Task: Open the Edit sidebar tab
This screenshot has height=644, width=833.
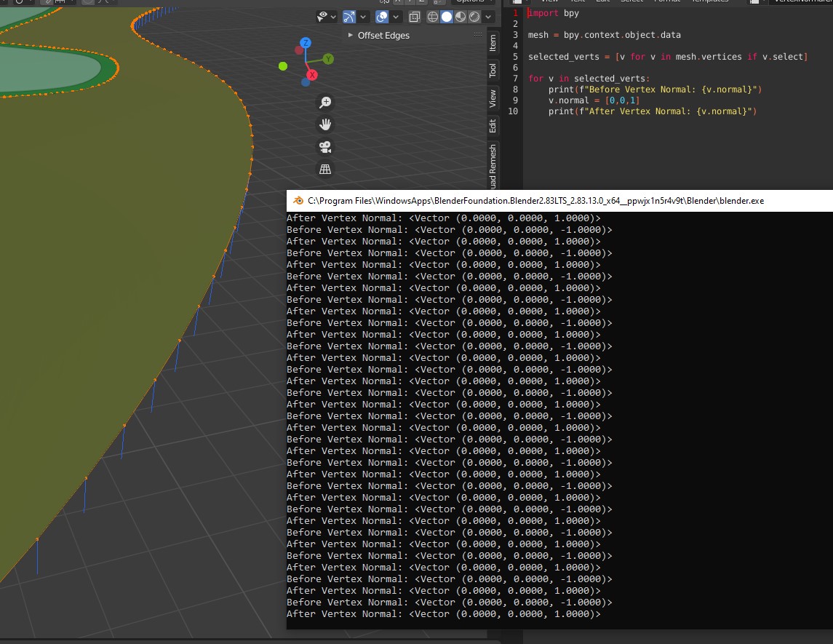Action: pos(493,126)
